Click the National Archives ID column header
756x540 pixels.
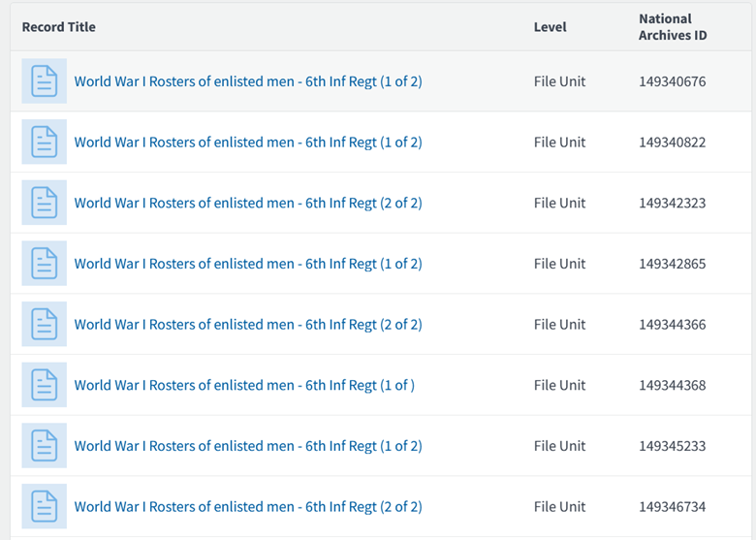pyautogui.click(x=673, y=27)
